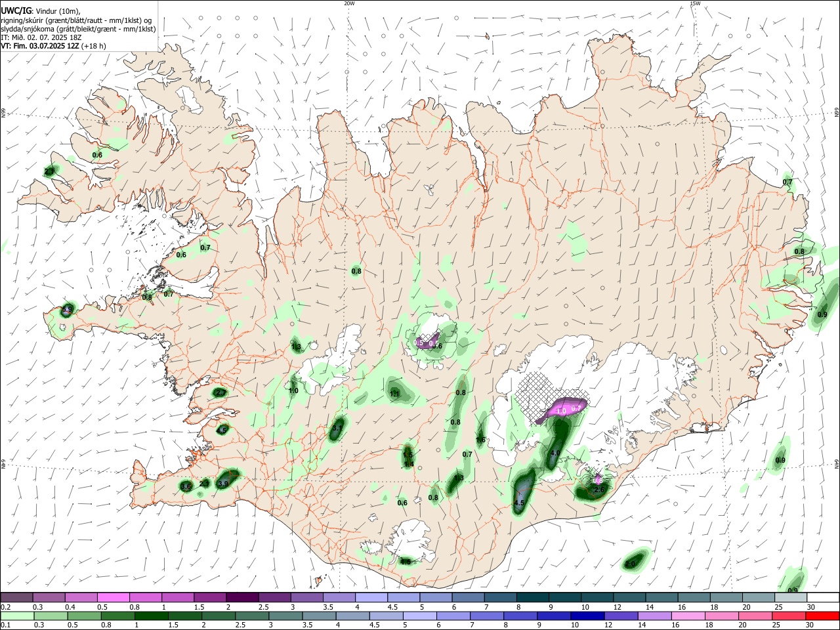840x630 pixels.
Task: Pick the dark mauve 0.2 snow legend swatch
Action: (x=17, y=597)
